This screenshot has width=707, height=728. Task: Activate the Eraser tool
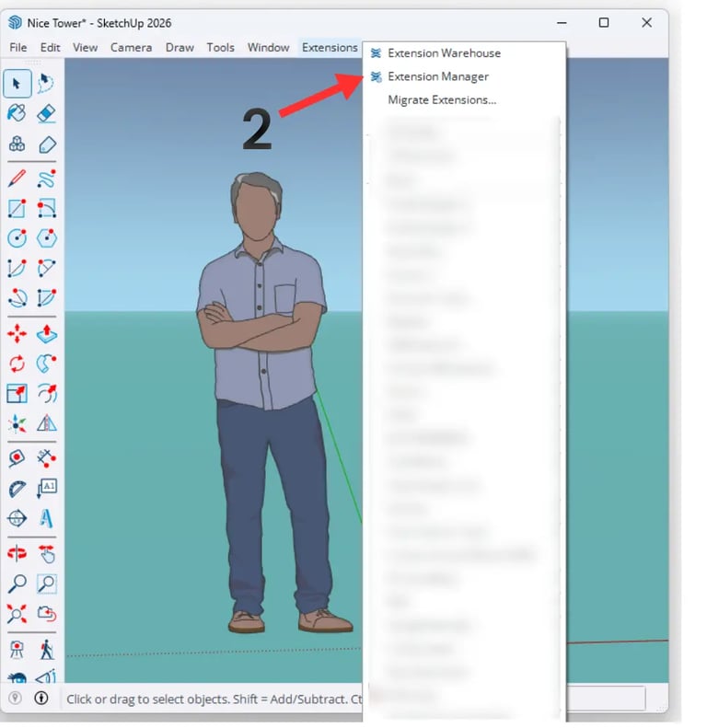tap(46, 113)
